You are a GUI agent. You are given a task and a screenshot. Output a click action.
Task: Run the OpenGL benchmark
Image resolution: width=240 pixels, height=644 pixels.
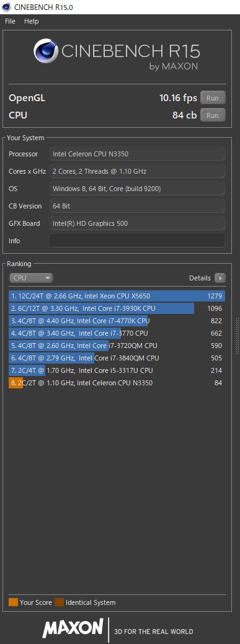tap(213, 98)
